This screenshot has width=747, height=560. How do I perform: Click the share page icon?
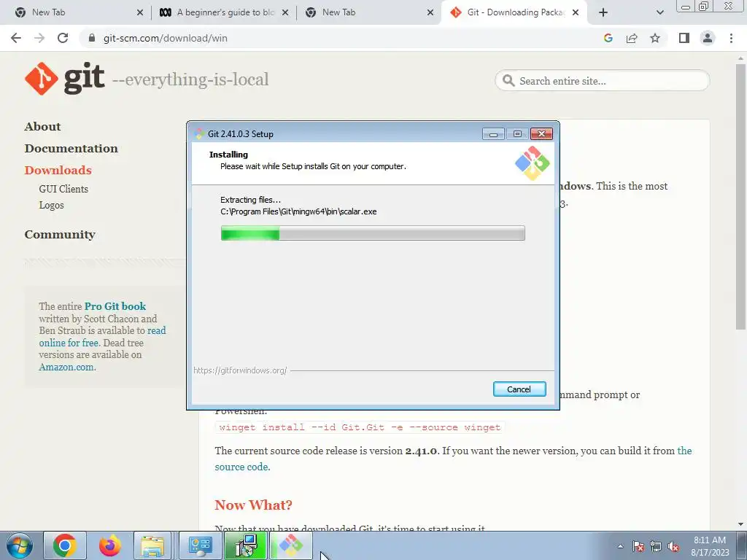(x=632, y=38)
